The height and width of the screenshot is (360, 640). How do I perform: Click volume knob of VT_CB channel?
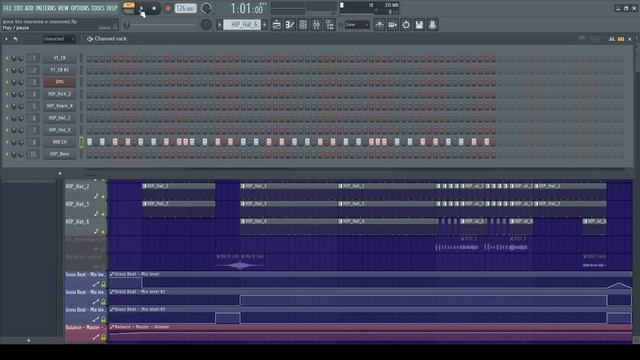21,58
